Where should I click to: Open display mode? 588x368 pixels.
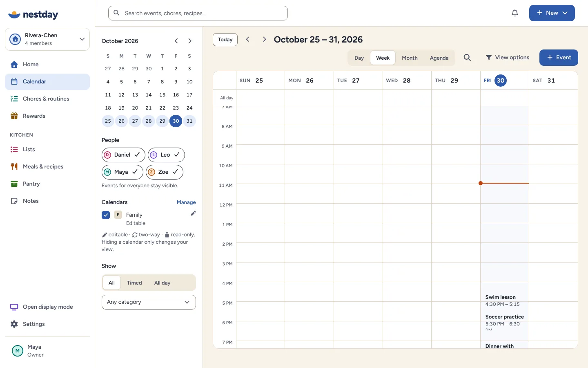[47, 307]
